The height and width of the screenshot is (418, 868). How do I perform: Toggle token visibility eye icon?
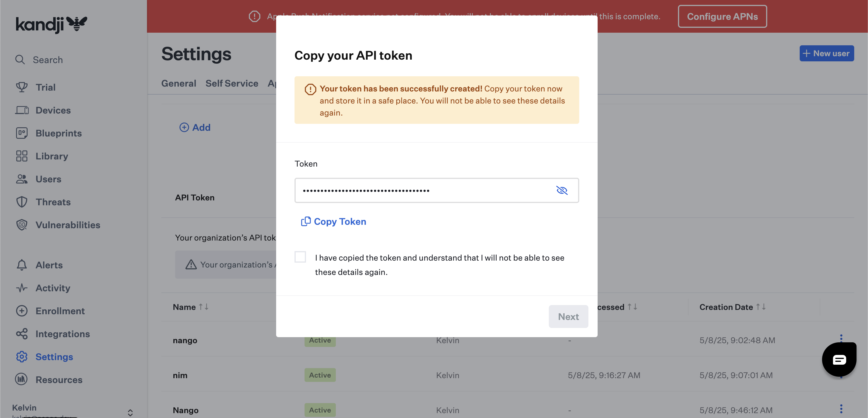(x=562, y=190)
